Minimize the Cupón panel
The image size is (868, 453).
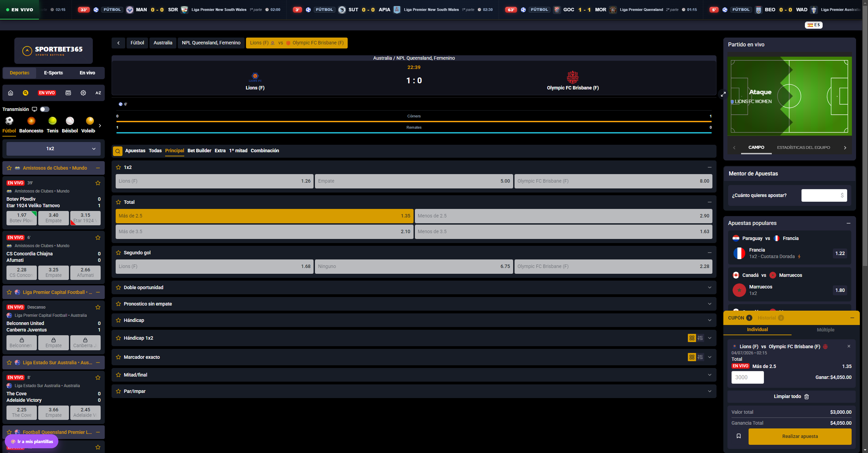point(852,318)
